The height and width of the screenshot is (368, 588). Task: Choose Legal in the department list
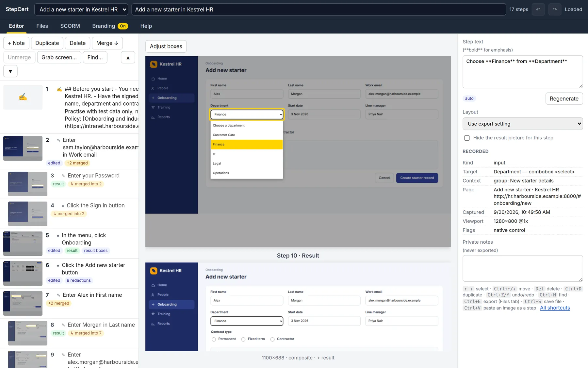point(247,164)
